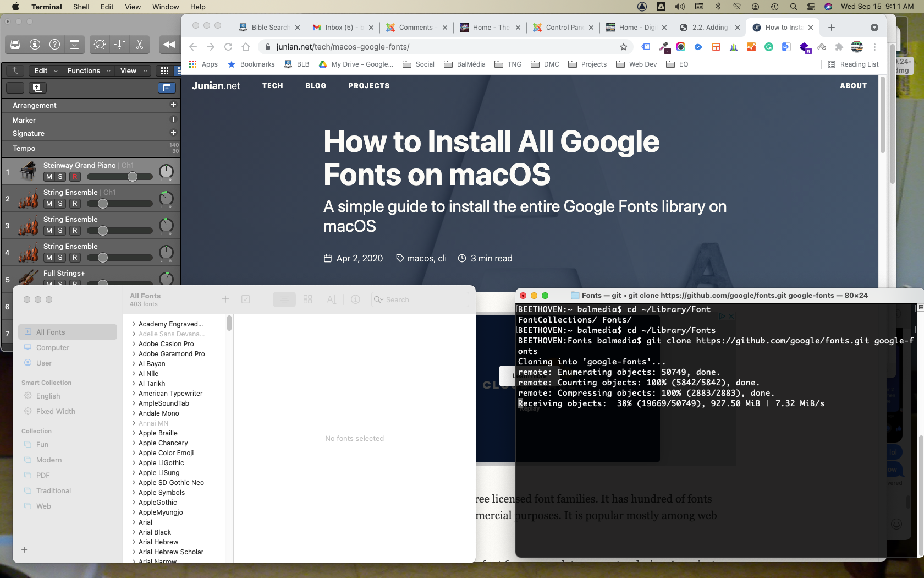Click the curved back-arrow icon beside Edit
This screenshot has width=924, height=578.
[15, 70]
